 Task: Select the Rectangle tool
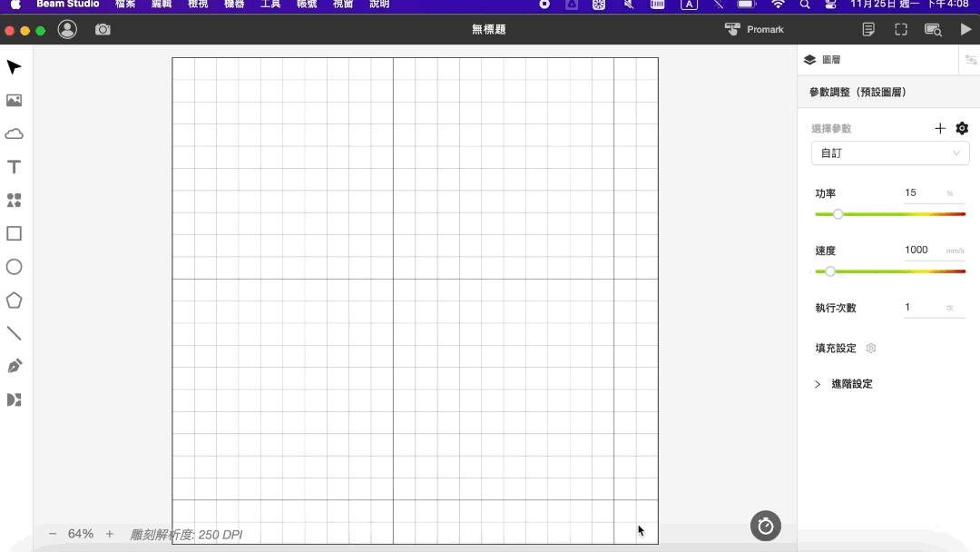tap(14, 234)
